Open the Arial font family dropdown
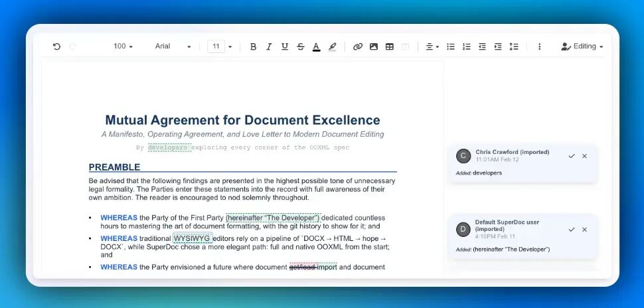The image size is (644, 308). coord(173,46)
